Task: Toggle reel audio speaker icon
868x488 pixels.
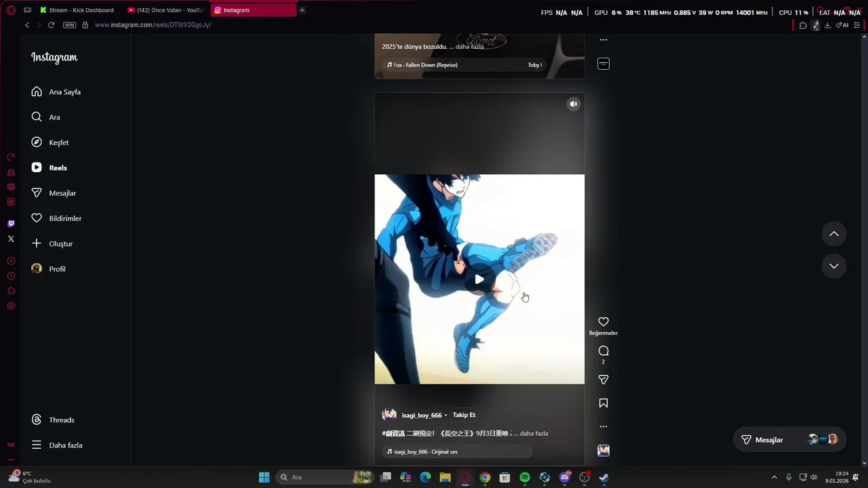Action: [x=574, y=104]
